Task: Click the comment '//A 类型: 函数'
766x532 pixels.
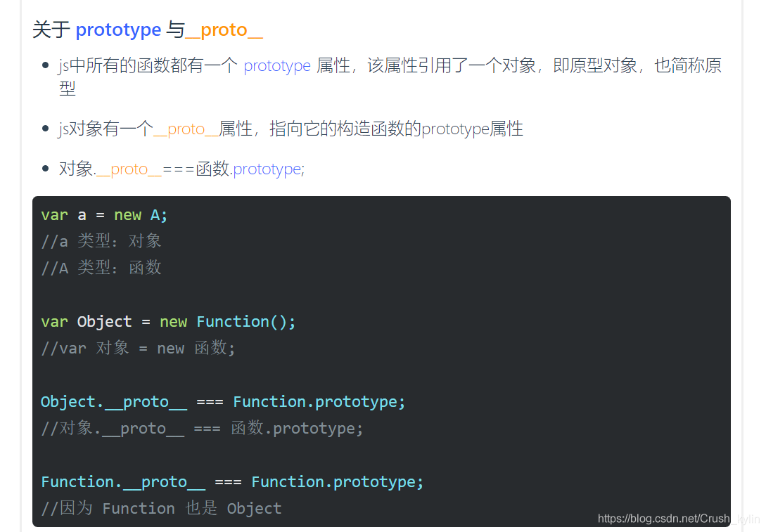Action: pos(101,268)
